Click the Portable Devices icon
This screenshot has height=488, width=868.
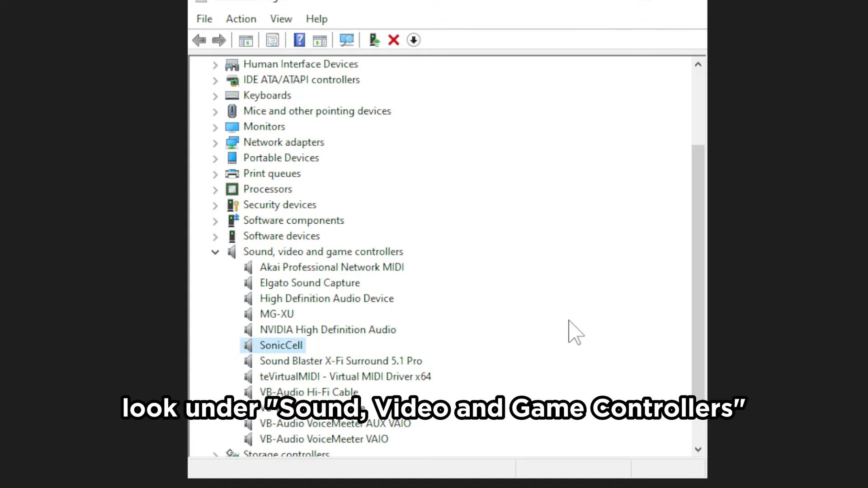pos(232,158)
